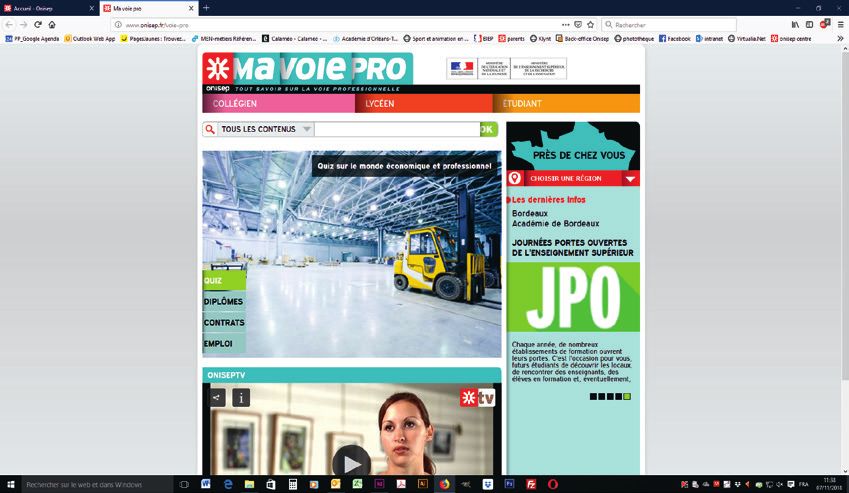Screen dimensions: 849x493
Task: Click the Académie de Bordeaux link
Action: [x=555, y=223]
